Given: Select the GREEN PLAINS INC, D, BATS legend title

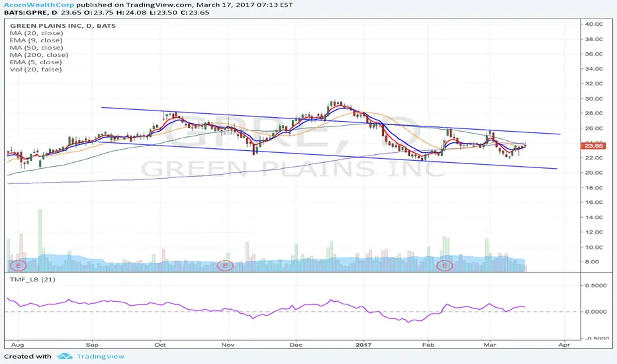Looking at the screenshot, I should click(x=63, y=26).
